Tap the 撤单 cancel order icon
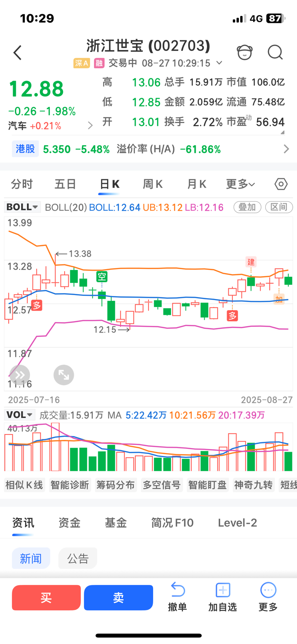Viewport: 297px width, 644px height. [178, 590]
